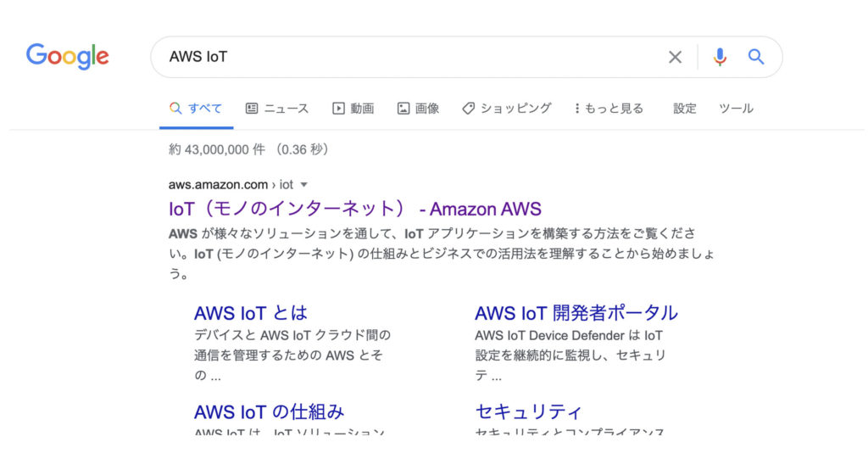The height and width of the screenshot is (470, 868).
Task: Open the ツール tools options
Action: [736, 109]
